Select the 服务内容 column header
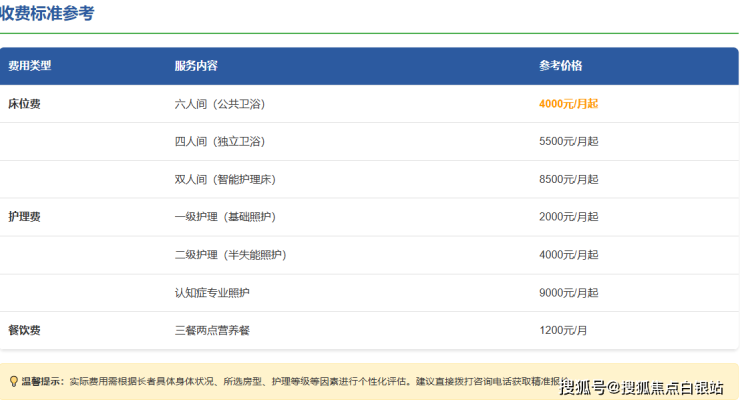Screen dimensions: 740x404 click(x=196, y=66)
